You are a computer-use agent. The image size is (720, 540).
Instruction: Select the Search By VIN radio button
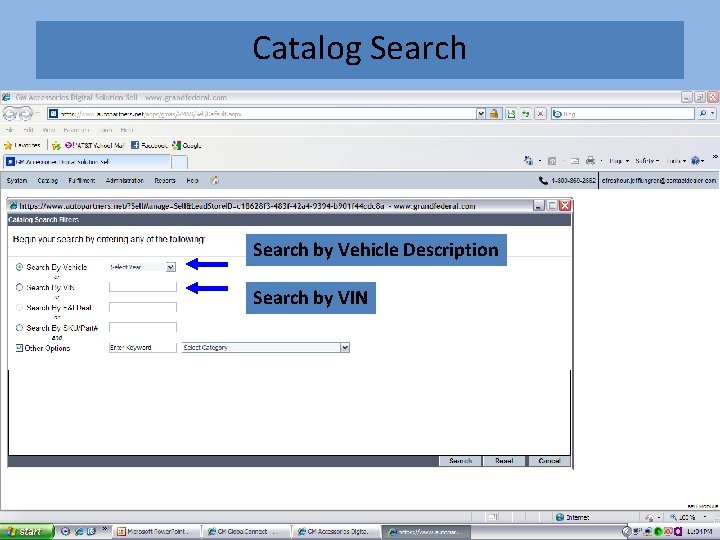(19, 287)
